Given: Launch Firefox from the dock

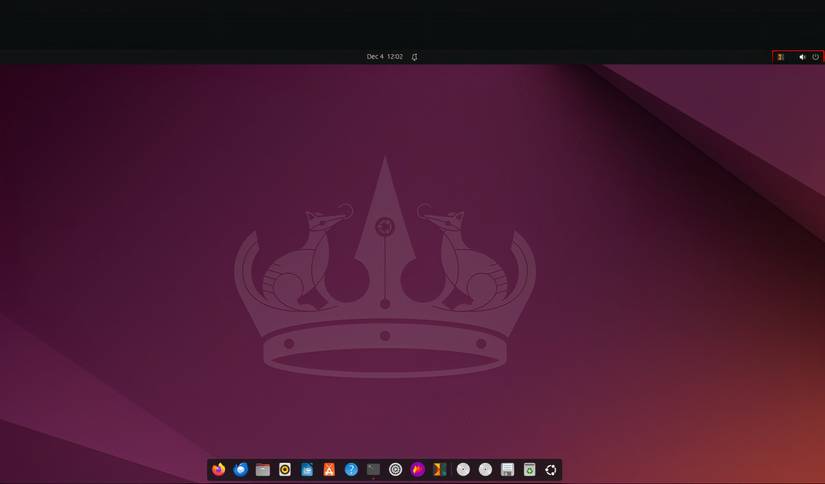Looking at the screenshot, I should (x=218, y=469).
